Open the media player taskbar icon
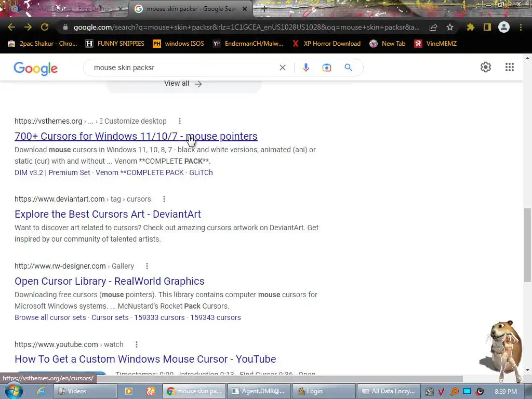The height and width of the screenshot is (399, 532). coord(129,391)
